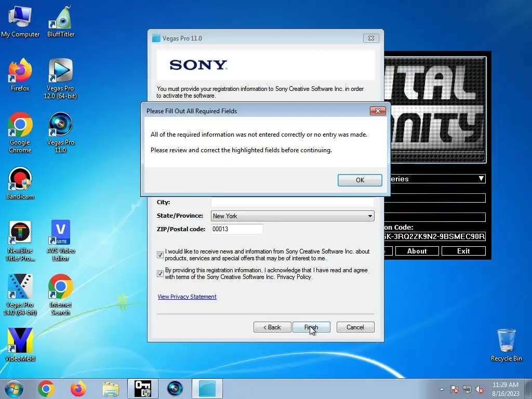
Task: Click the muted volume tray icon
Action: pos(480,389)
